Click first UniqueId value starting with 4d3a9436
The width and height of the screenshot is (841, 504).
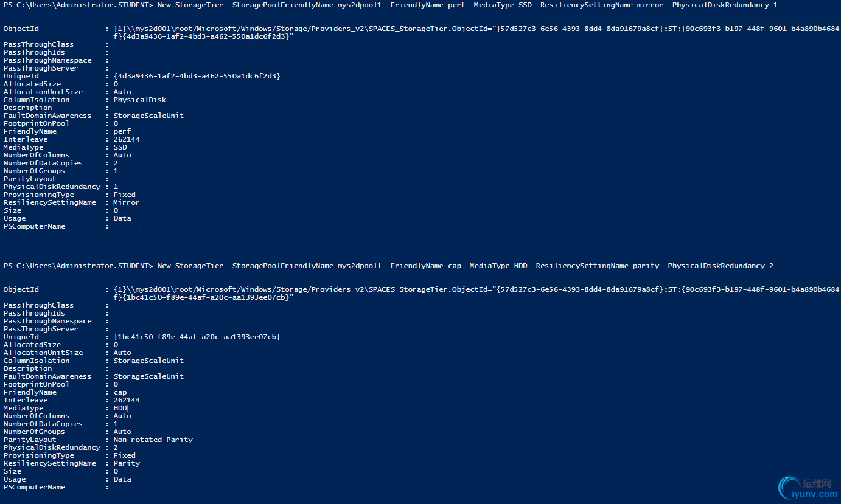tap(197, 76)
